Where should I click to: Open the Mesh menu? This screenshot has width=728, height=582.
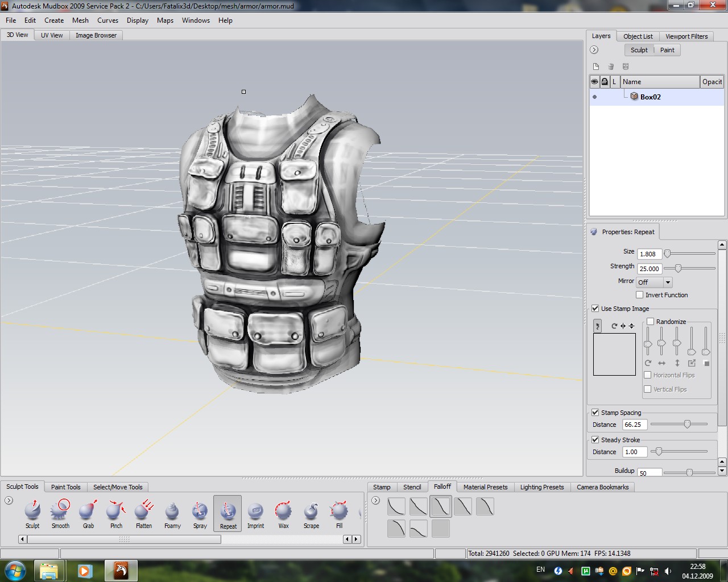80,20
